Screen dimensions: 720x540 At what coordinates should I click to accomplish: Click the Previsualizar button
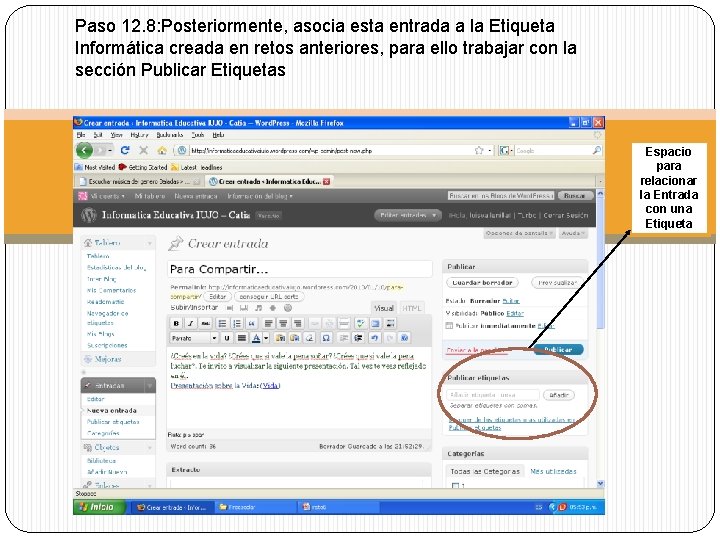coord(557,283)
